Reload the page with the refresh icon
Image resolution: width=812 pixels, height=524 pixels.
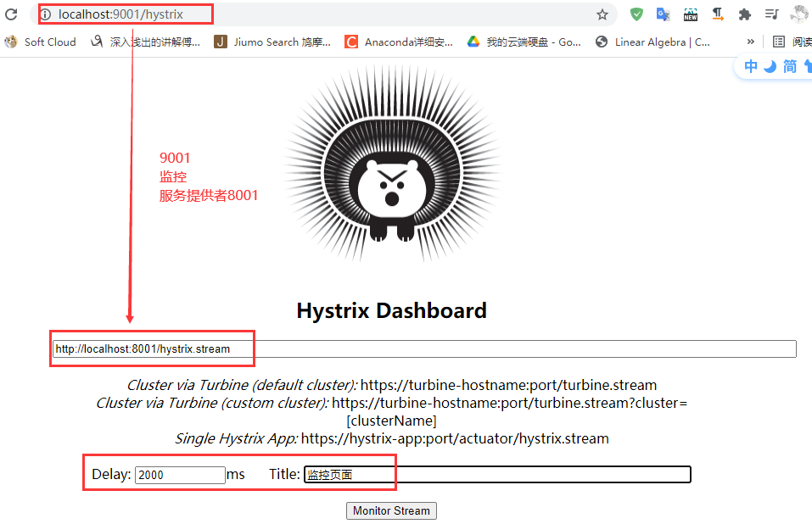tap(11, 14)
